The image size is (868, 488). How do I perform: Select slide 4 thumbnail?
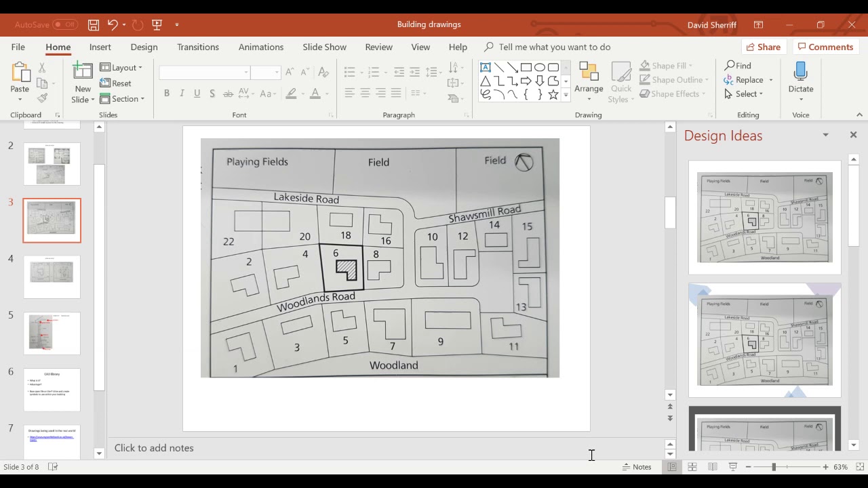click(x=52, y=277)
